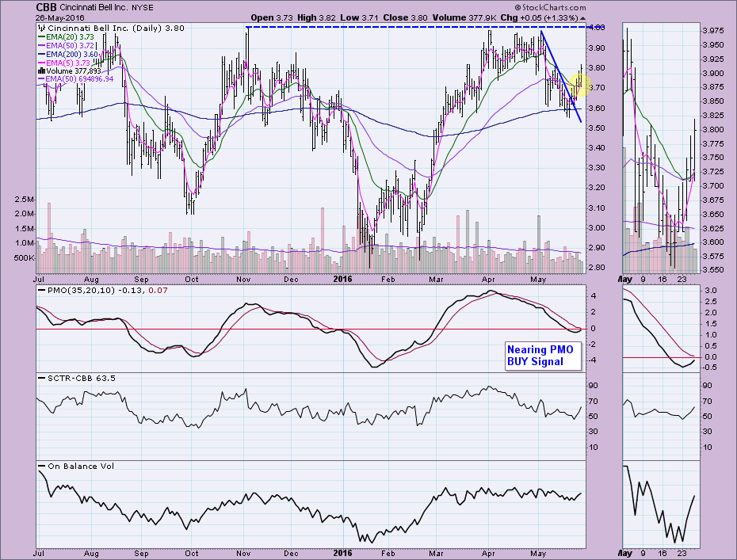Click the 3.0 label on the zoomed PMO axis

pyautogui.click(x=711, y=291)
